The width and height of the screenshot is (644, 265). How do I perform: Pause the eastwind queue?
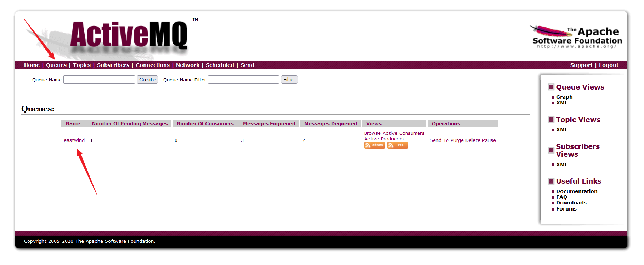489,140
